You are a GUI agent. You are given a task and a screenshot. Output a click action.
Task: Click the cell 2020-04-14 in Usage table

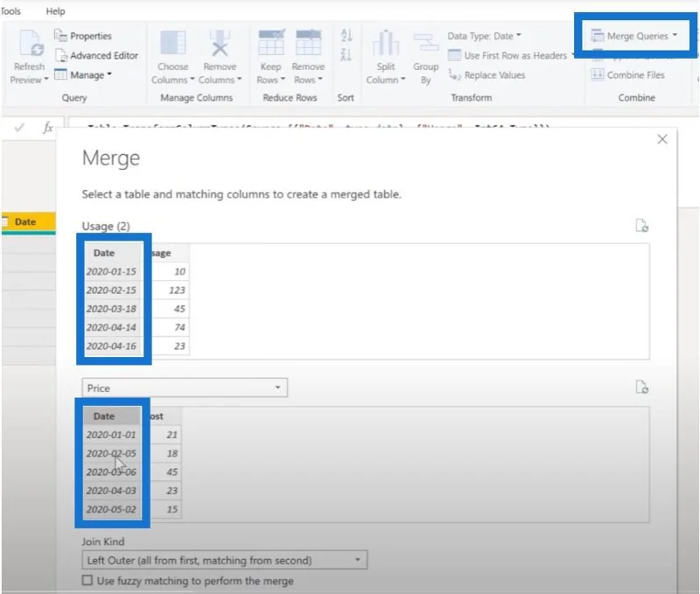click(x=114, y=327)
